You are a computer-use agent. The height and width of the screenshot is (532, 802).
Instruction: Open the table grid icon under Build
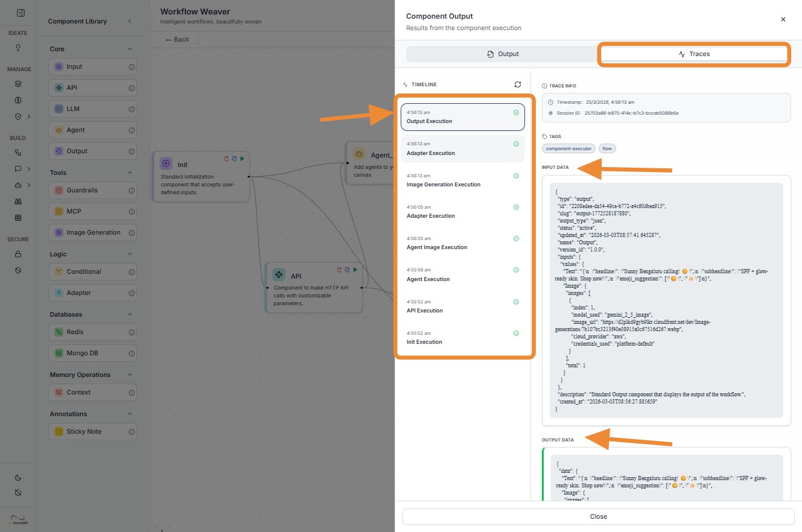(18, 218)
